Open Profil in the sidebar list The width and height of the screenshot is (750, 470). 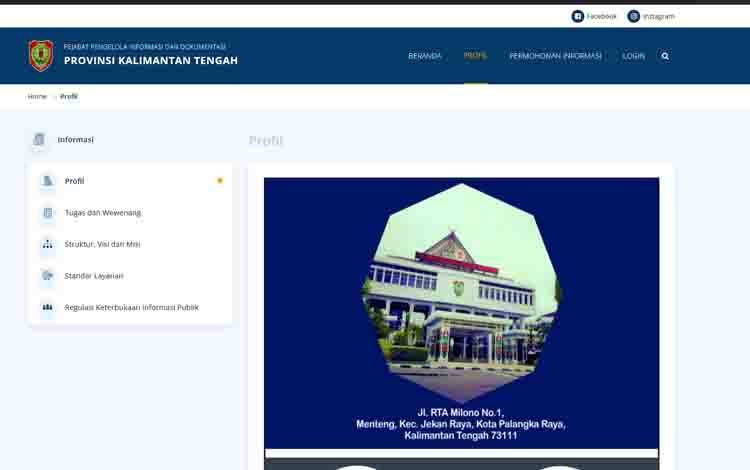click(74, 181)
